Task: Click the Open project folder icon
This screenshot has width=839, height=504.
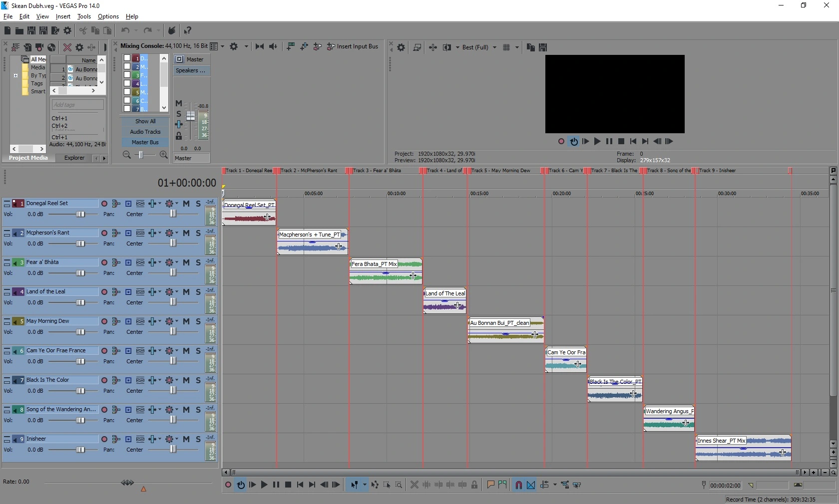Action: (19, 30)
